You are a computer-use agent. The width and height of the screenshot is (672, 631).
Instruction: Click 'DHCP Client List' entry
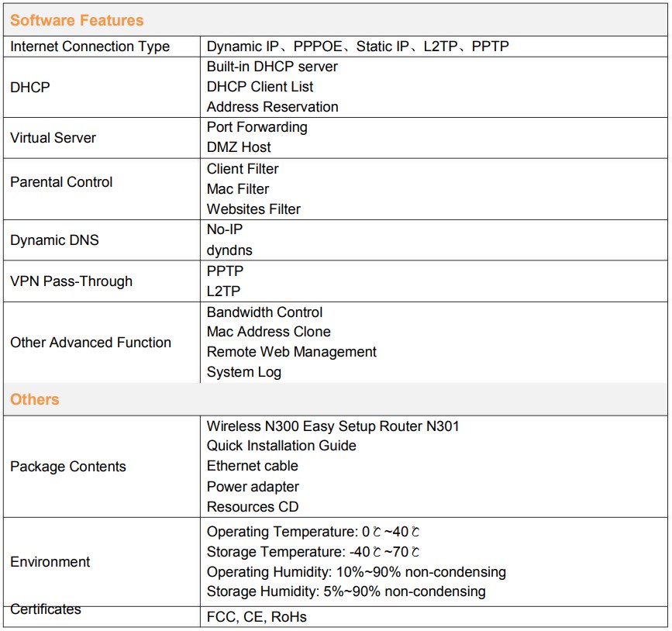click(260, 87)
